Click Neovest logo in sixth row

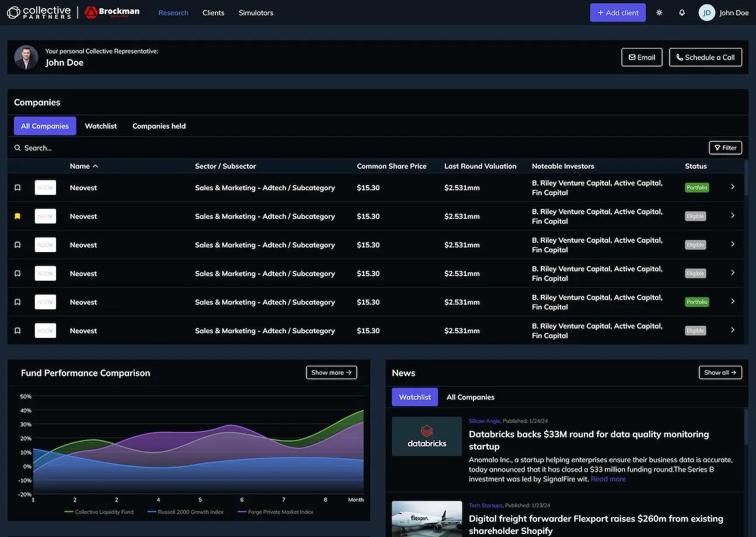point(46,330)
